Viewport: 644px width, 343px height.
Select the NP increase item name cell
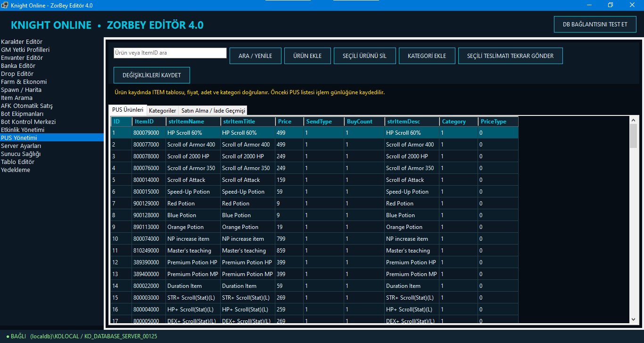[193, 239]
